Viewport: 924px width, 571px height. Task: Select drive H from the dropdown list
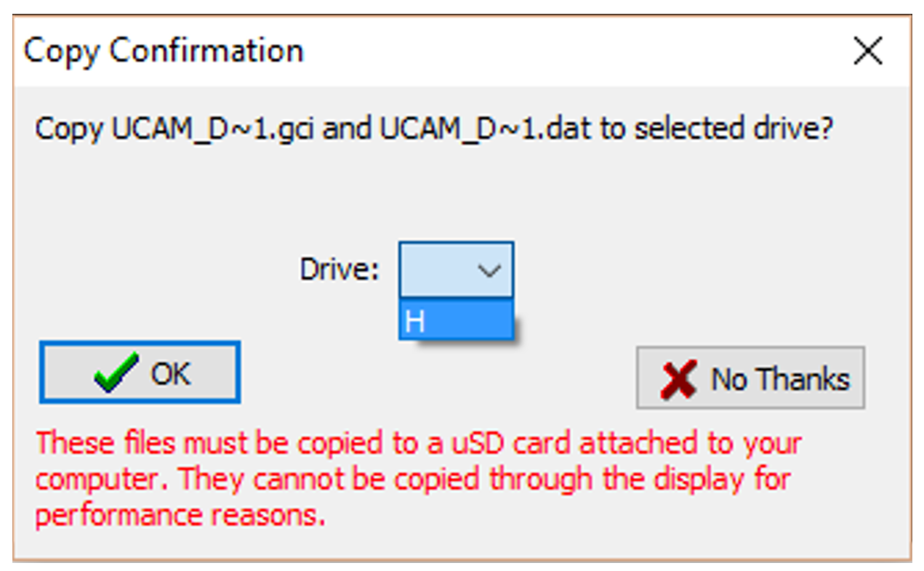coord(456,321)
